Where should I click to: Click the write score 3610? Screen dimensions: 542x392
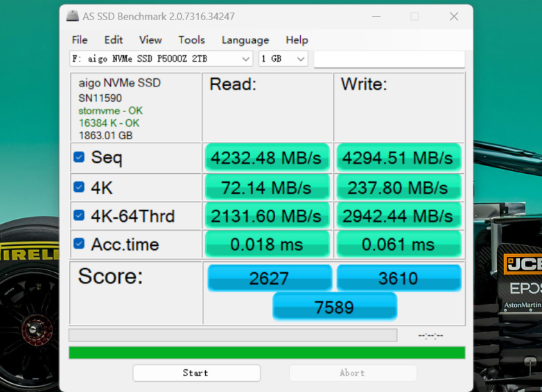tap(399, 278)
